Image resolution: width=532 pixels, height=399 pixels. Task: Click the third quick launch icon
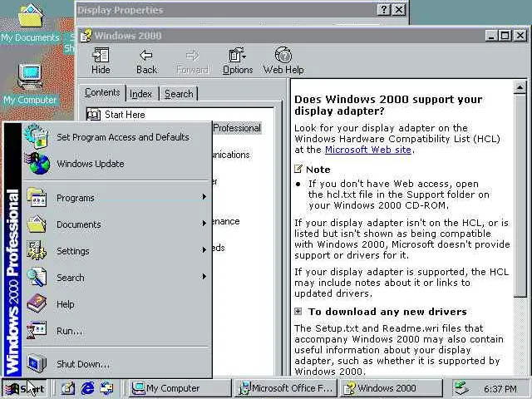coord(107,388)
